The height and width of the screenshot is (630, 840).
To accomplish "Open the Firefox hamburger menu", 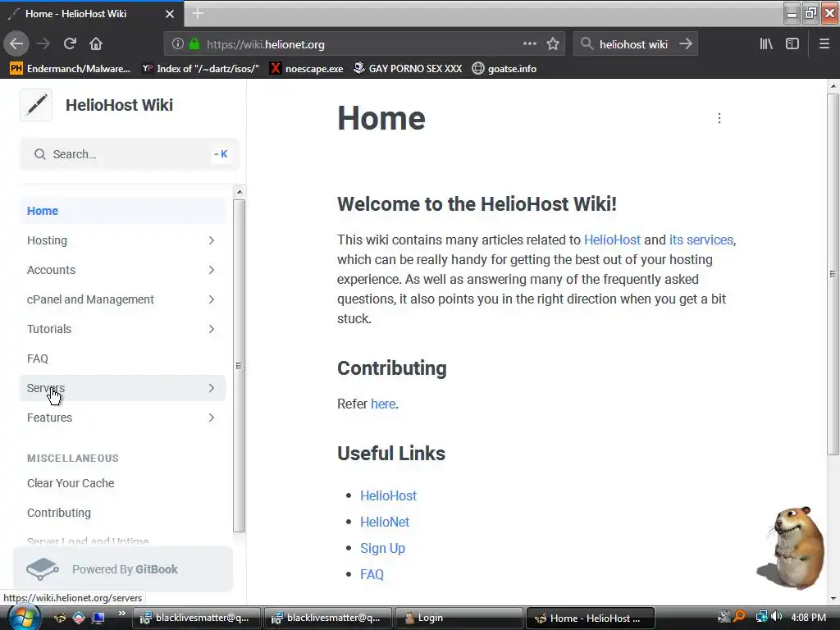I will tap(824, 44).
